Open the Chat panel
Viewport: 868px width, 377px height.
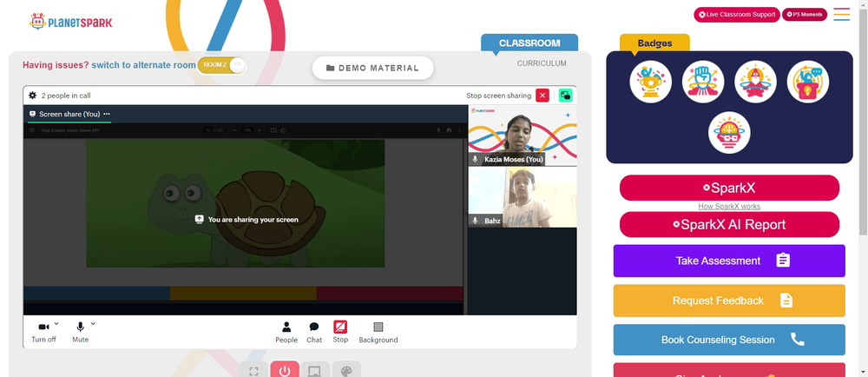point(314,332)
